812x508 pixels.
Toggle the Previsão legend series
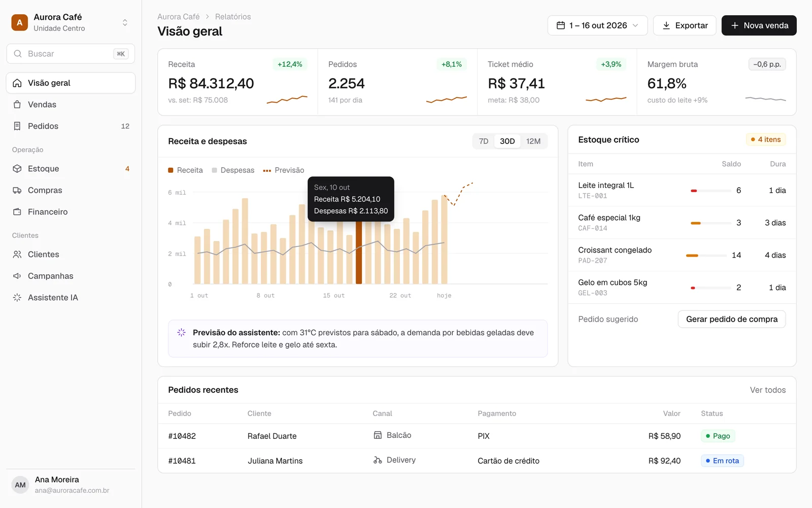coord(284,170)
